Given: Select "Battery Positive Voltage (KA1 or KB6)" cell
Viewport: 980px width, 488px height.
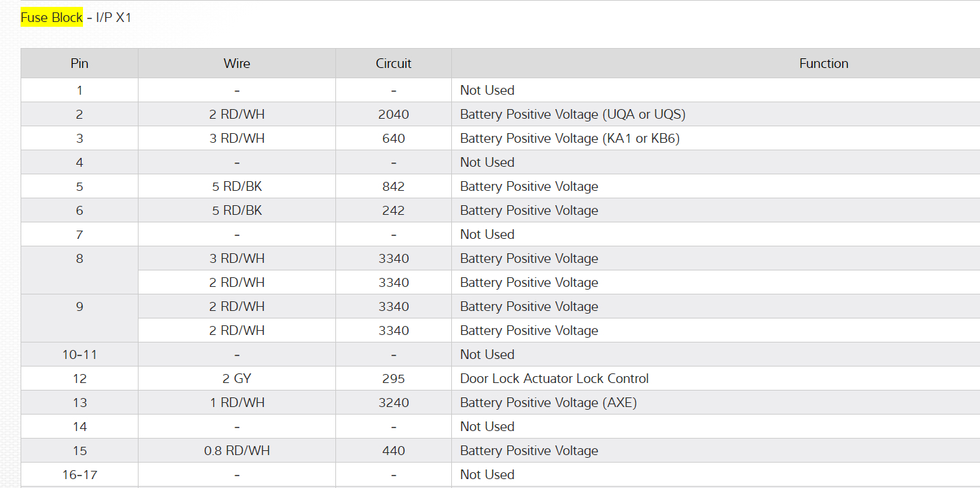Looking at the screenshot, I should 570,139.
